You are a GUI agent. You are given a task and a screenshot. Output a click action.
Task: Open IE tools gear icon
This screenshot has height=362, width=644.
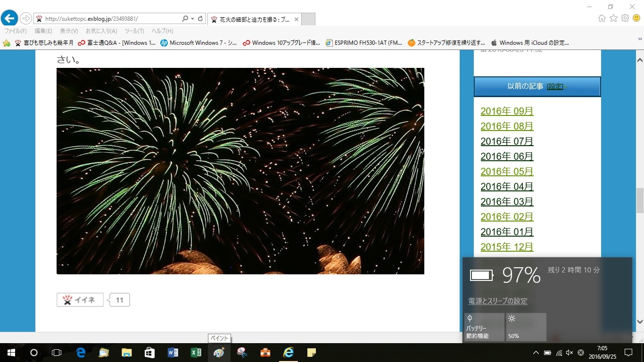pyautogui.click(x=625, y=18)
